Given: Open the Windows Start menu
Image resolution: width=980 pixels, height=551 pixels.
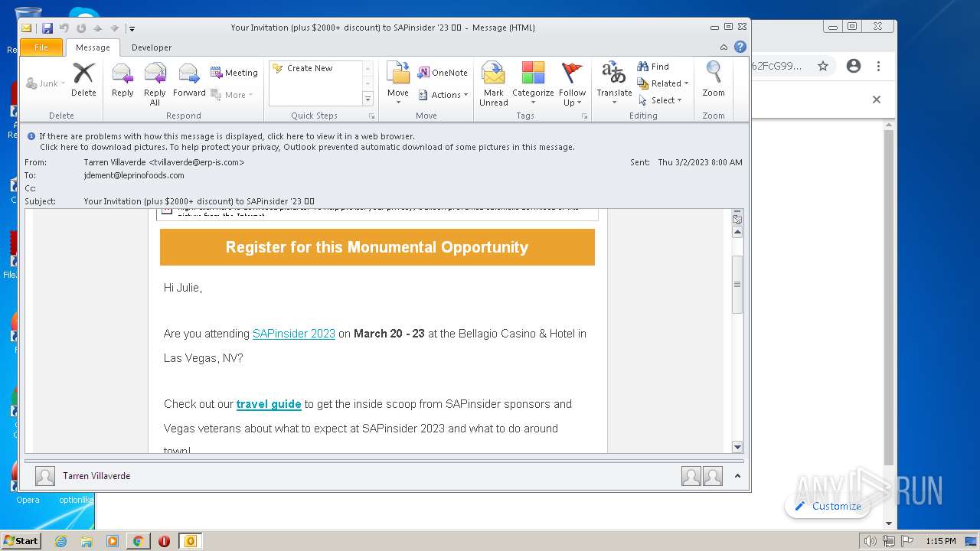Looking at the screenshot, I should click(x=21, y=540).
